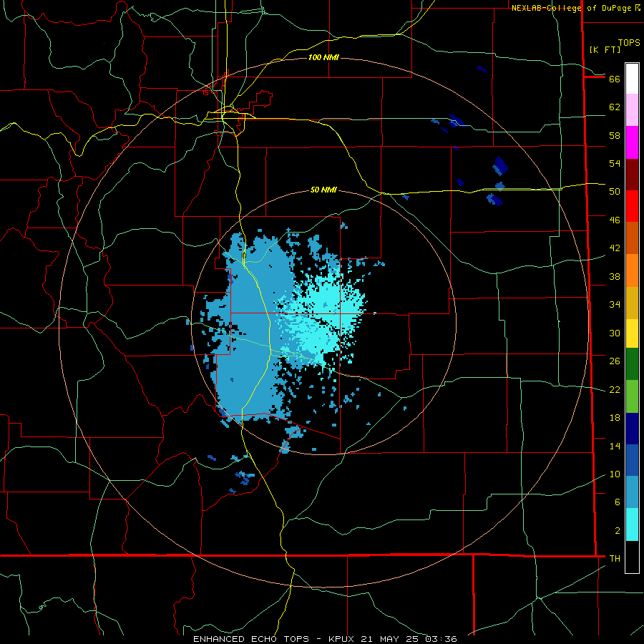This screenshot has width=644, height=644.
Task: Select the 26 legend value
Action: tap(615, 361)
